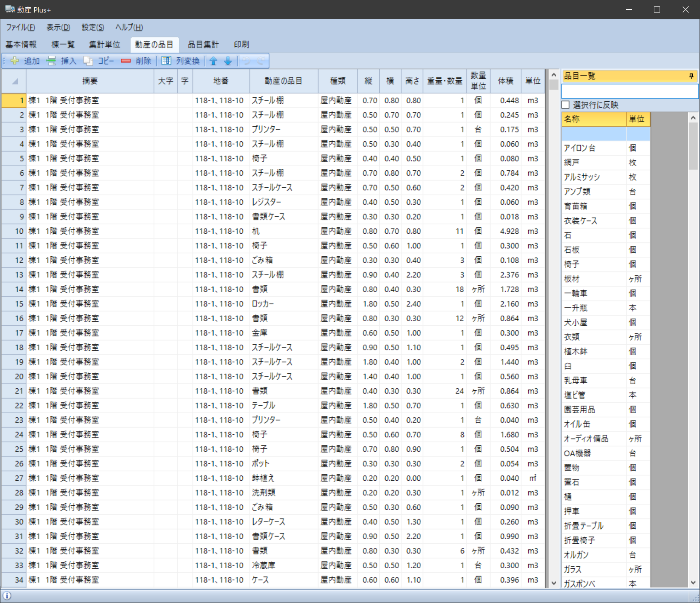The height and width of the screenshot is (603, 700).
Task: Click the 摘要 column header
Action: coord(90,81)
